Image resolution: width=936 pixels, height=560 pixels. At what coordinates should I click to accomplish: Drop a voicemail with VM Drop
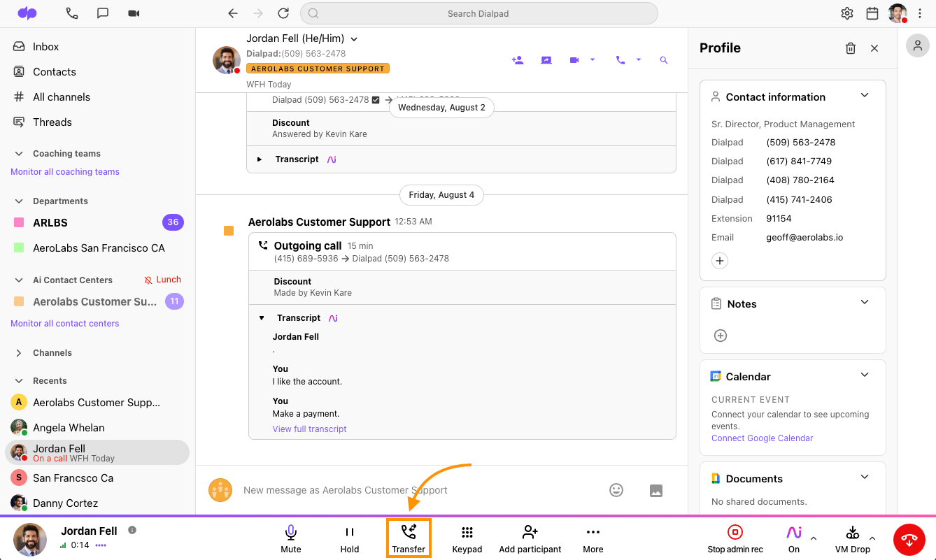coord(853,538)
